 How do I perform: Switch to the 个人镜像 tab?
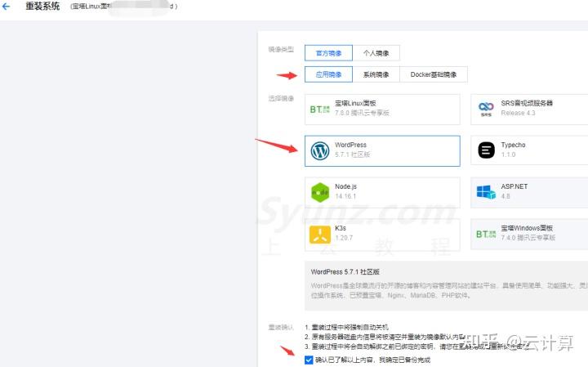(x=376, y=53)
